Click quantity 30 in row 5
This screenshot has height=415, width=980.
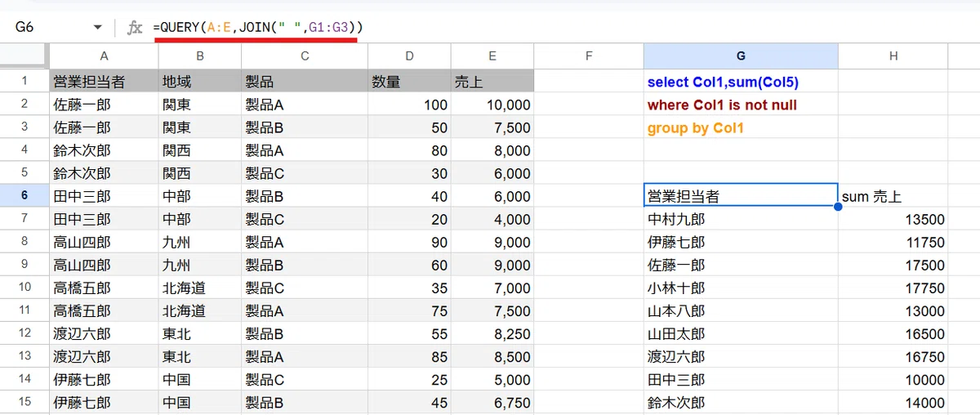(x=409, y=173)
